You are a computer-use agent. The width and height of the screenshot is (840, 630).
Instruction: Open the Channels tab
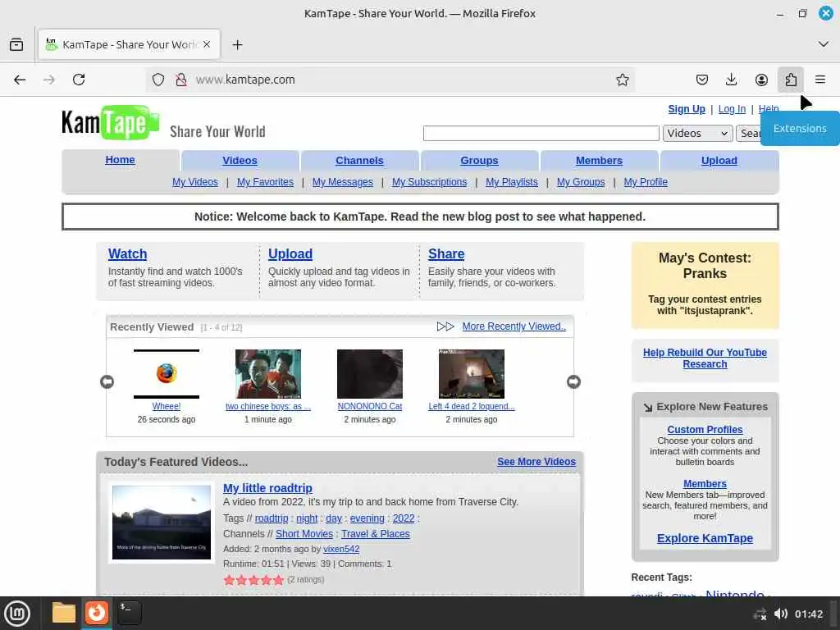tap(359, 160)
